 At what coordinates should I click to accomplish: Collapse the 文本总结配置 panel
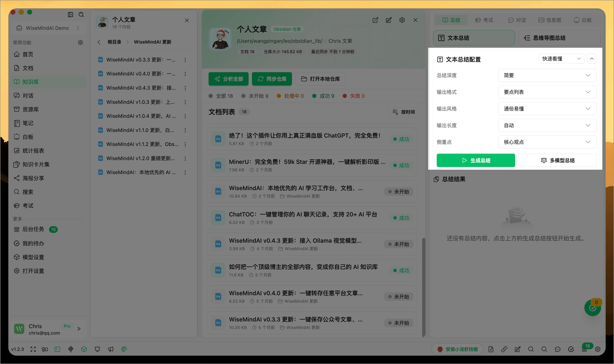592,59
